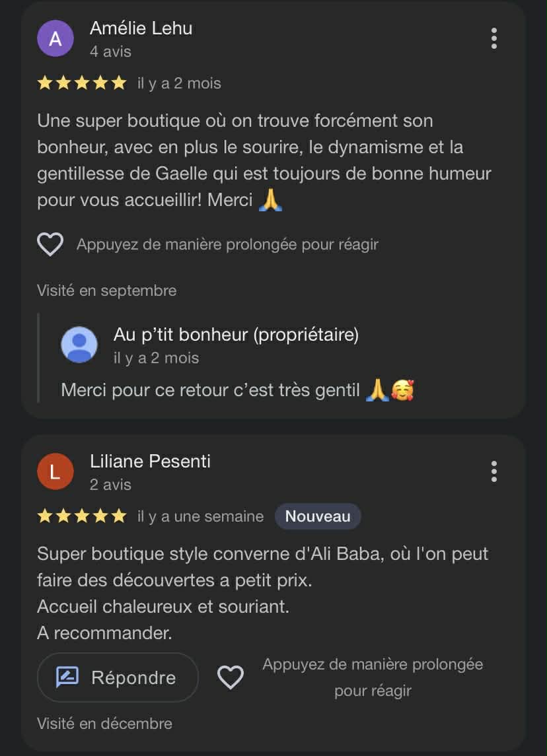Viewport: 547px width, 756px height.
Task: Click the five-star rating on Amélie's review
Action: point(81,83)
